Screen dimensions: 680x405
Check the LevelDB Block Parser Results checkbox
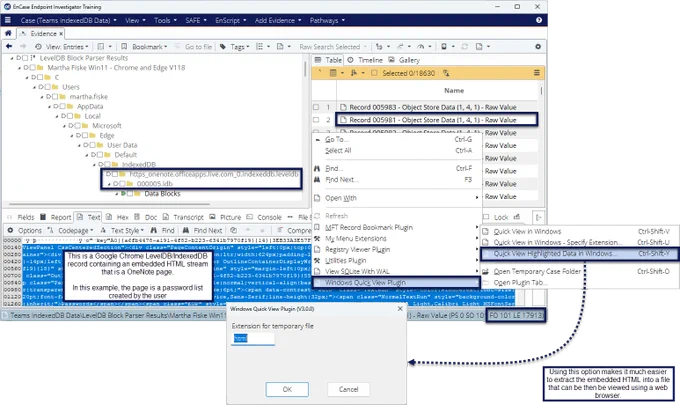(x=25, y=58)
